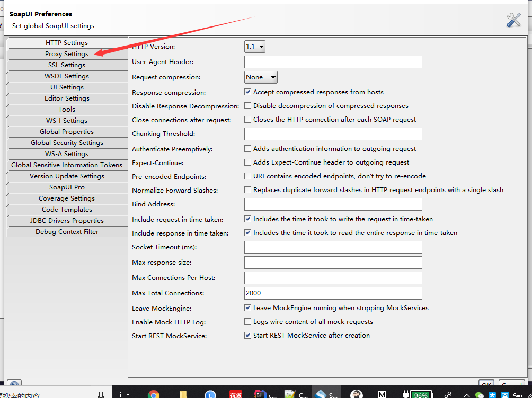Switch to IntelliJ IDEA in taskbar
The width and height of the screenshot is (532, 398).
click(265, 394)
